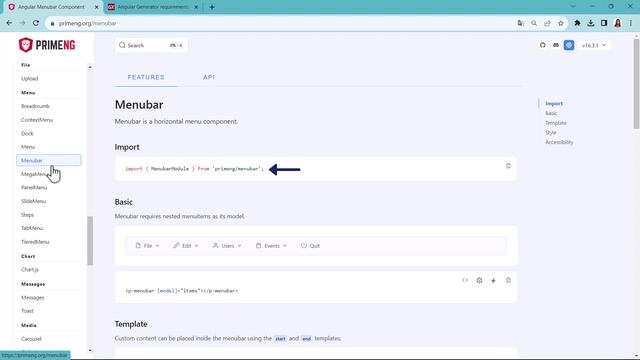The image size is (640, 360).
Task: Open the browser downloads icon
Action: coord(591,23)
